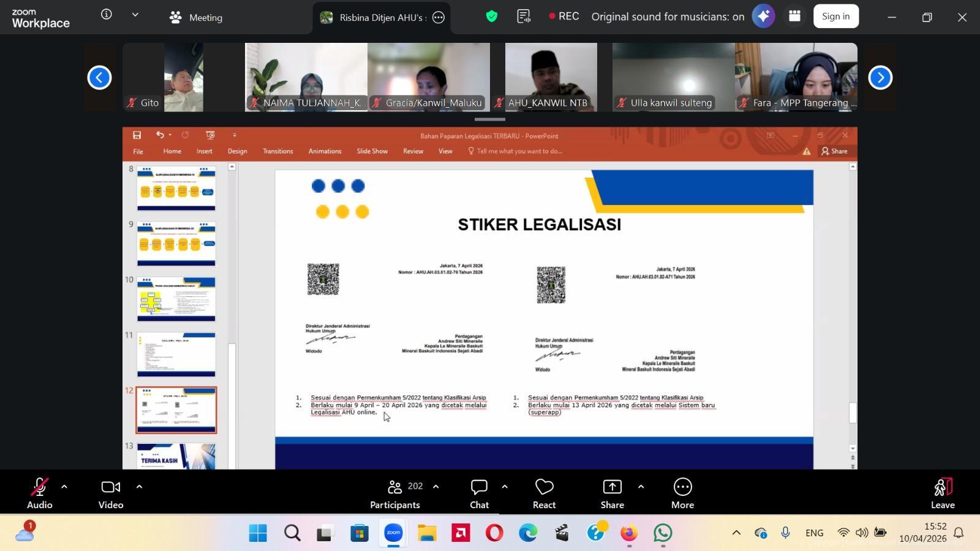Switch to the Meeting tab
Image resolution: width=980 pixels, height=551 pixels.
(x=196, y=18)
